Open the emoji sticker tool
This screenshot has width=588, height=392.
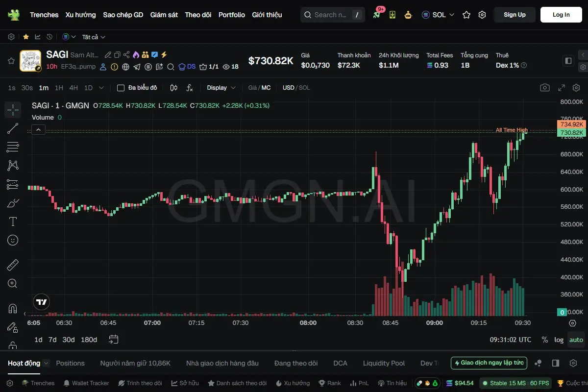tap(13, 240)
